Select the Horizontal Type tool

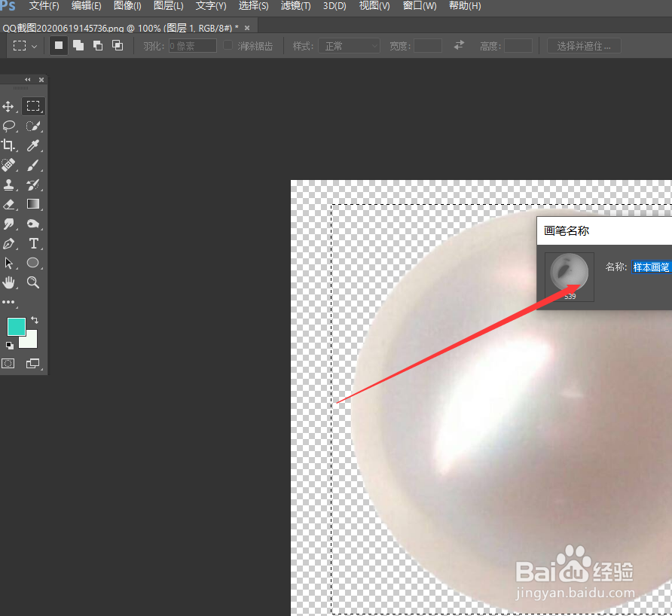tap(33, 243)
